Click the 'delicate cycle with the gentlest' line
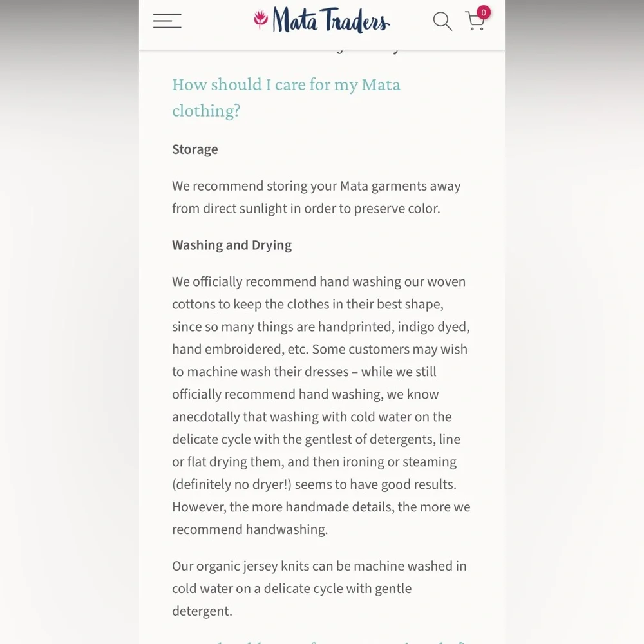Image resolution: width=644 pixels, height=644 pixels. [316, 439]
